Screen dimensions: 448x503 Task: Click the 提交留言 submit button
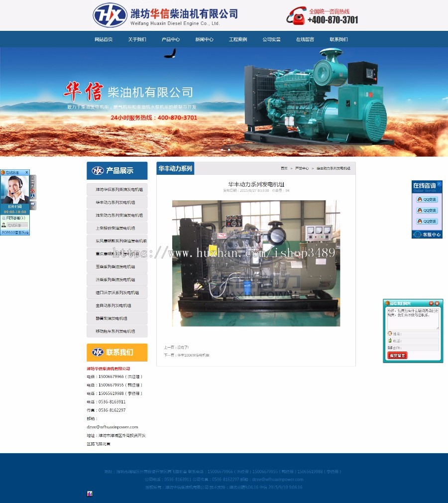pos(397,355)
